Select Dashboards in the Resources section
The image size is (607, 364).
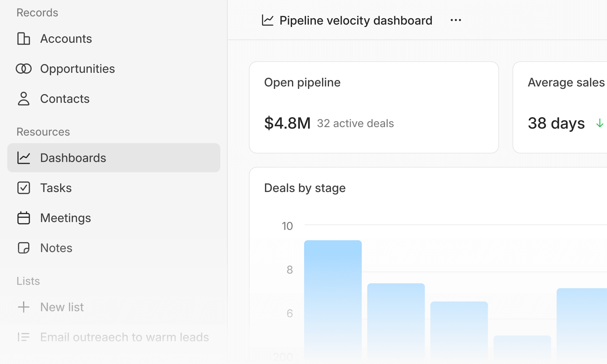coord(114,158)
